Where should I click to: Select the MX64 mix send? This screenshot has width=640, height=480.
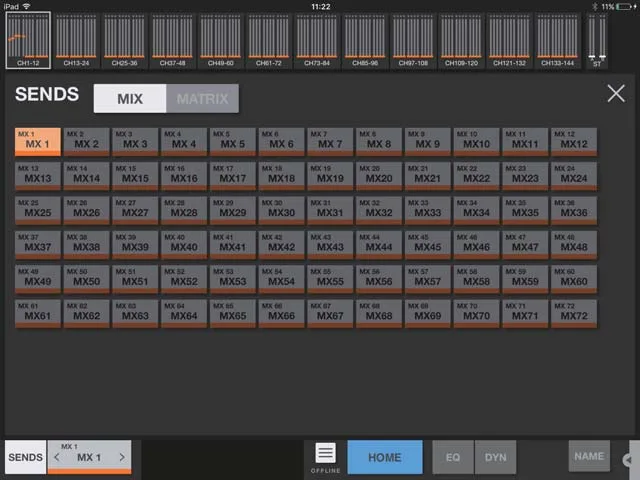pyautogui.click(x=184, y=313)
